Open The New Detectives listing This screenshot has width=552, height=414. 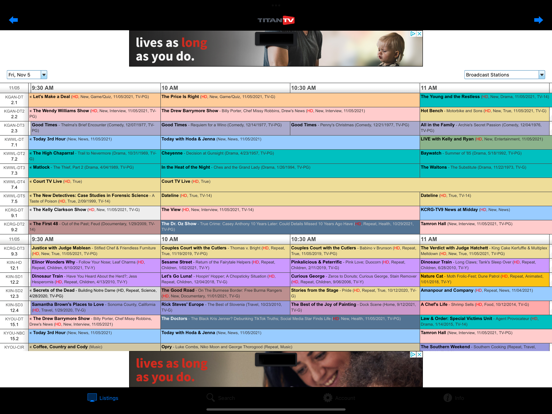click(94, 199)
